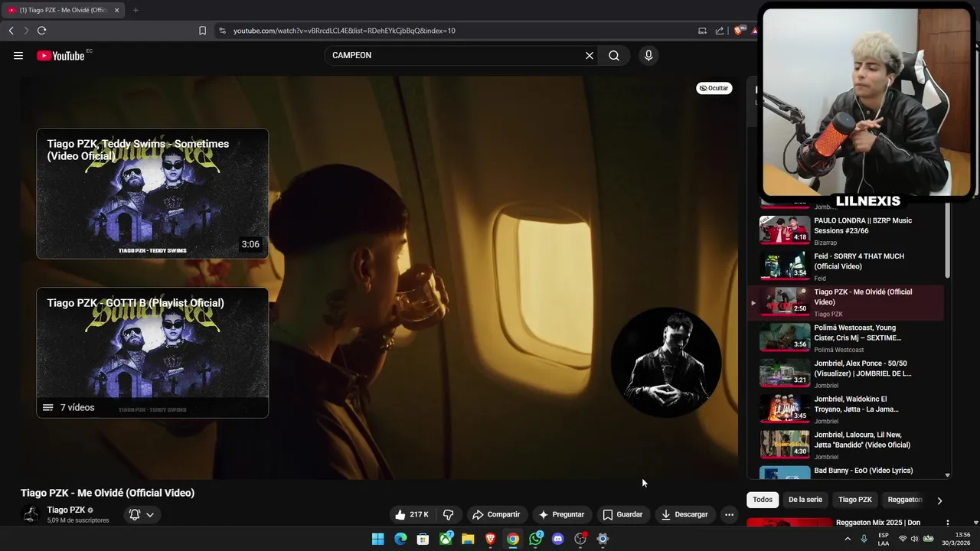This screenshot has height=551, width=980.
Task: Open the GOTTI B playlist card
Action: click(152, 353)
